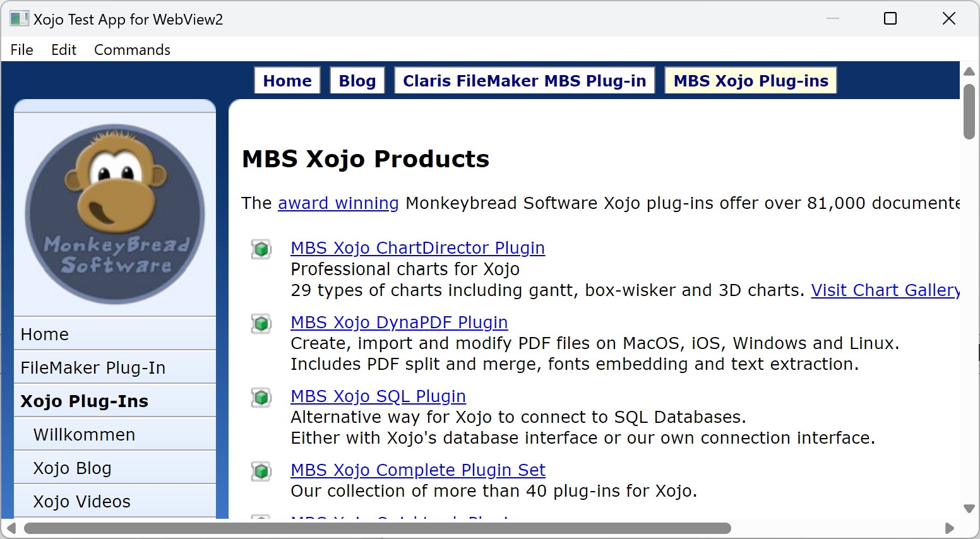The height and width of the screenshot is (539, 980).
Task: Select Willkommen in the sidebar
Action: [x=84, y=434]
